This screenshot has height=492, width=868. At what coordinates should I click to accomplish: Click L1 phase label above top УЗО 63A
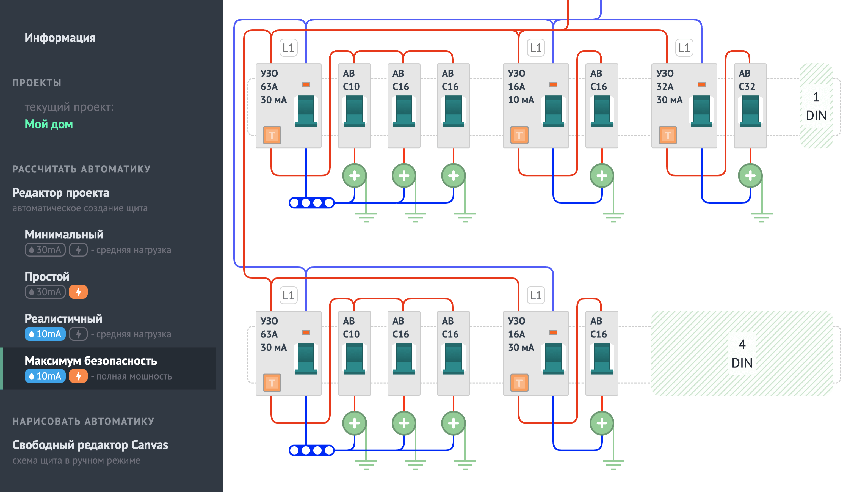pyautogui.click(x=288, y=48)
